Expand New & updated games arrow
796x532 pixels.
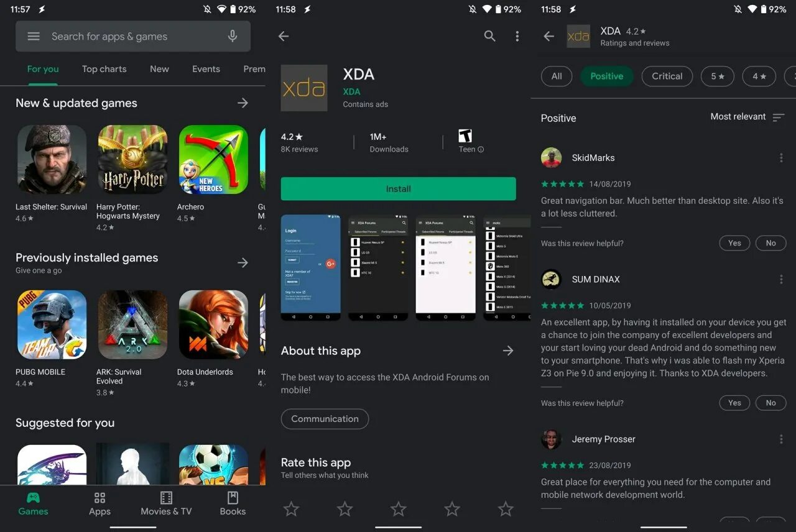tap(243, 103)
